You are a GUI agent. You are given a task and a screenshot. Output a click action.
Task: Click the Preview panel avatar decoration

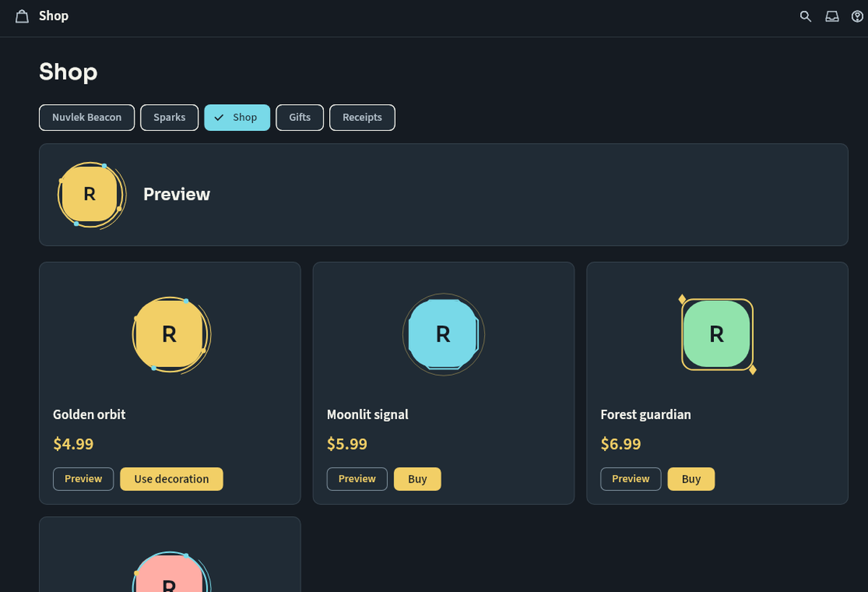[x=91, y=195]
